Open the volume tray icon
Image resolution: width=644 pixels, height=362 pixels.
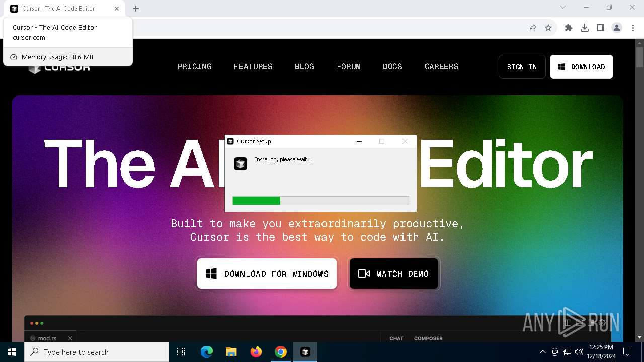(579, 352)
